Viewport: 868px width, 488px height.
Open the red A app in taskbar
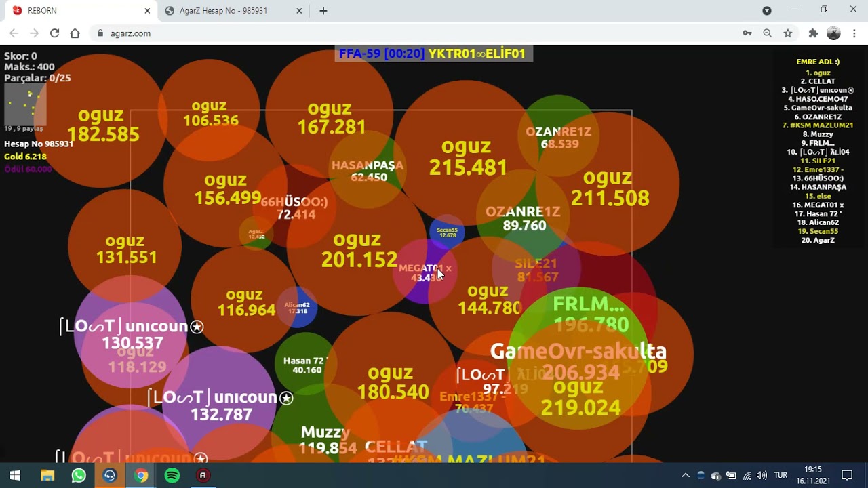(x=203, y=475)
